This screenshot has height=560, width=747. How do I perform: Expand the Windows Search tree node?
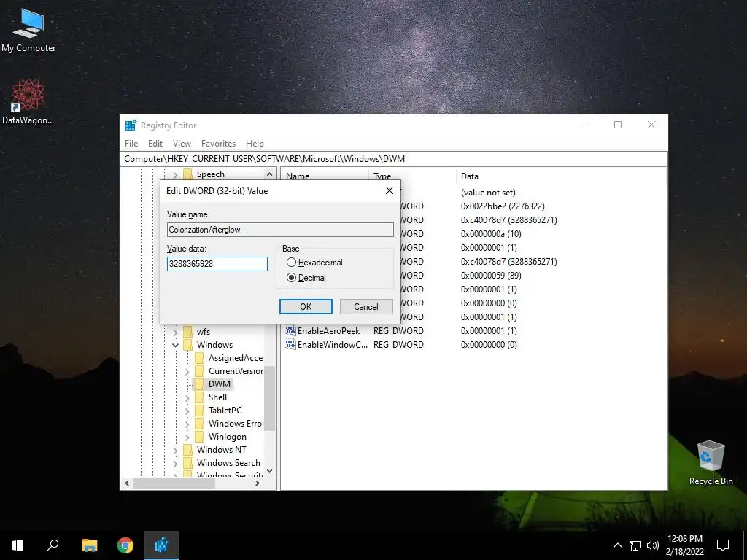[x=175, y=463]
